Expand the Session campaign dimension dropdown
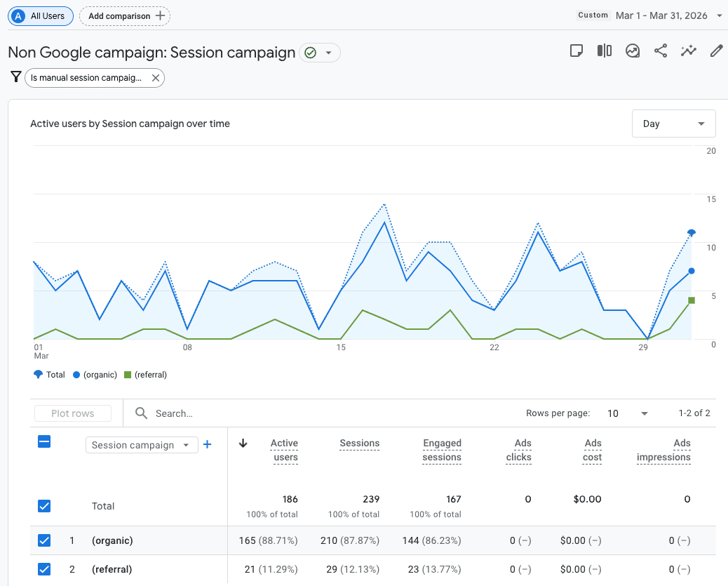This screenshot has width=728, height=586. (x=141, y=445)
